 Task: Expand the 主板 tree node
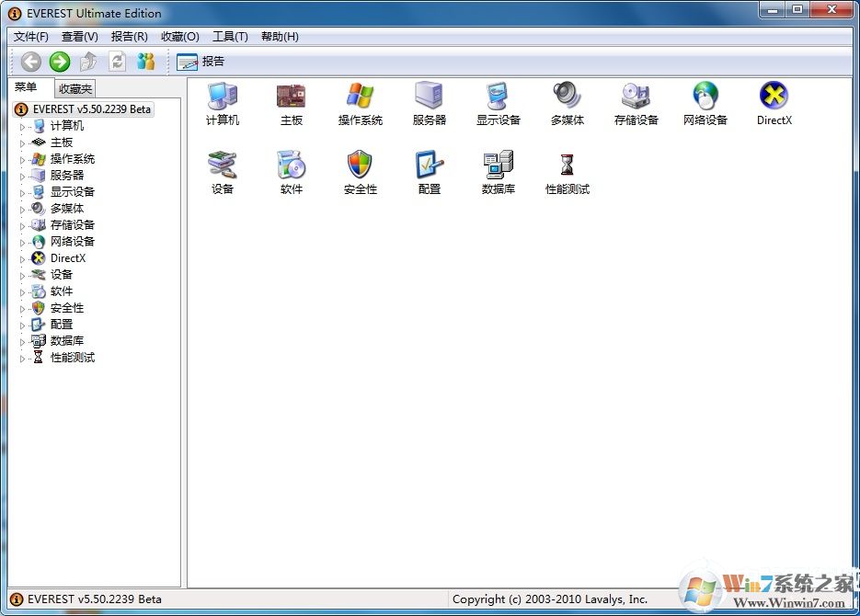[x=23, y=143]
